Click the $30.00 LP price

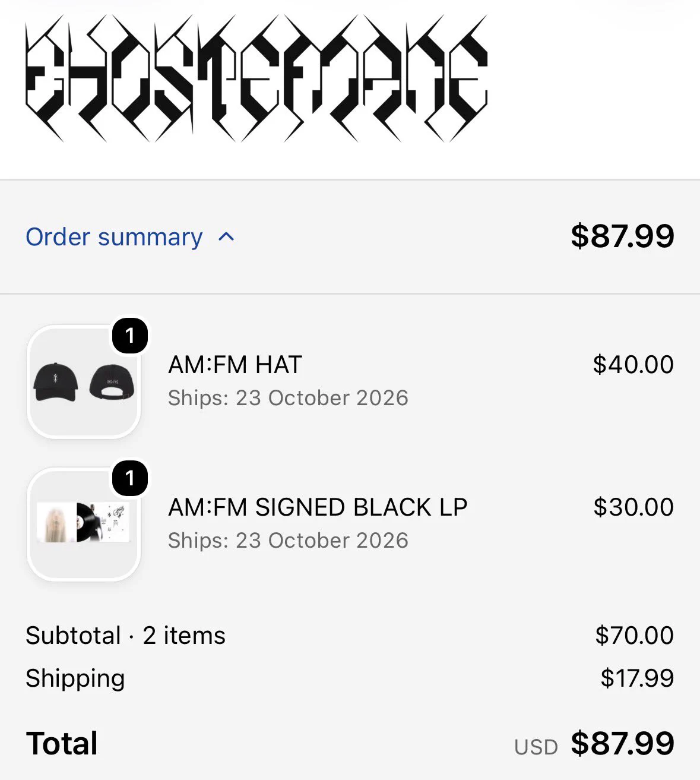[x=634, y=507]
